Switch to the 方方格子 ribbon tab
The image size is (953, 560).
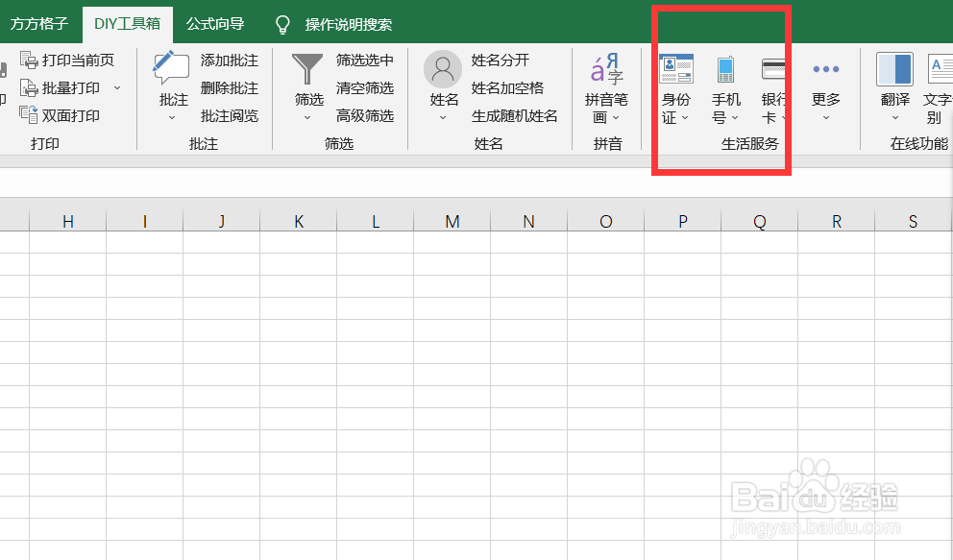click(39, 24)
